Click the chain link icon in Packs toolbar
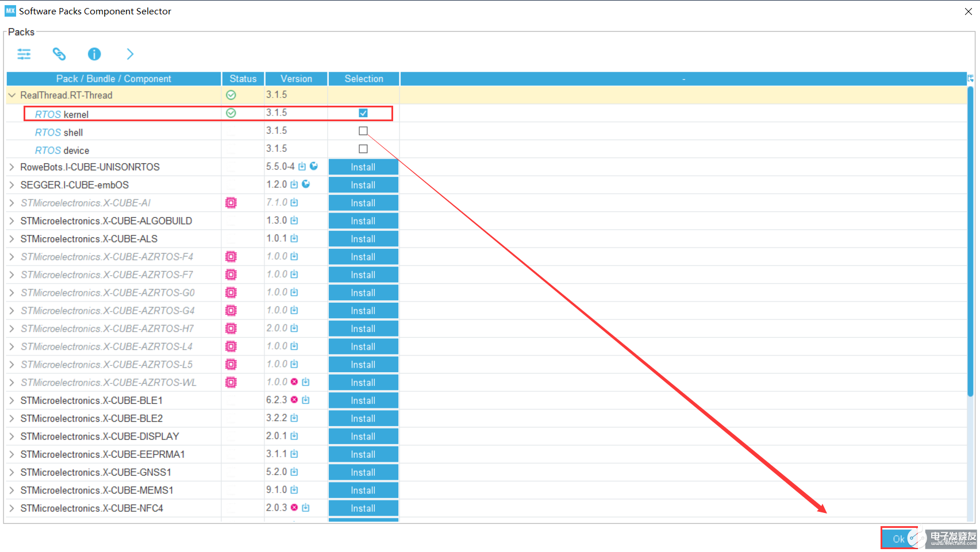This screenshot has width=980, height=552. coord(59,53)
